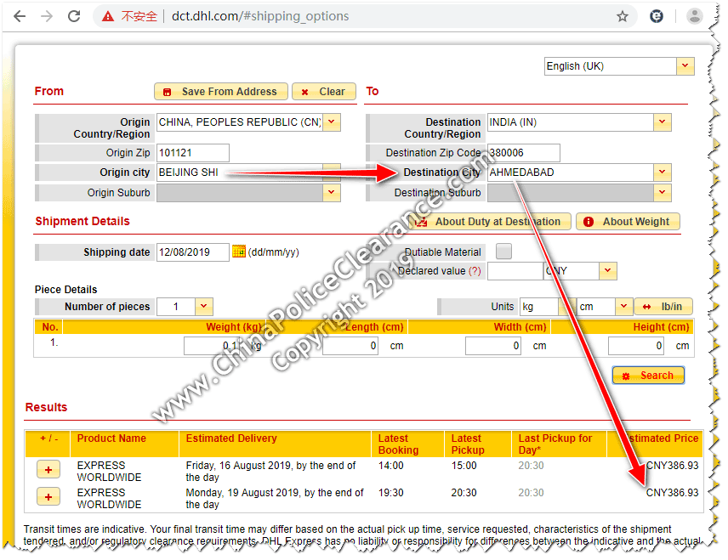Expand the first EXPRESS WORLDWIDE result (Friday delivery)
Viewport: 728px width, 560px height.
pyautogui.click(x=48, y=470)
